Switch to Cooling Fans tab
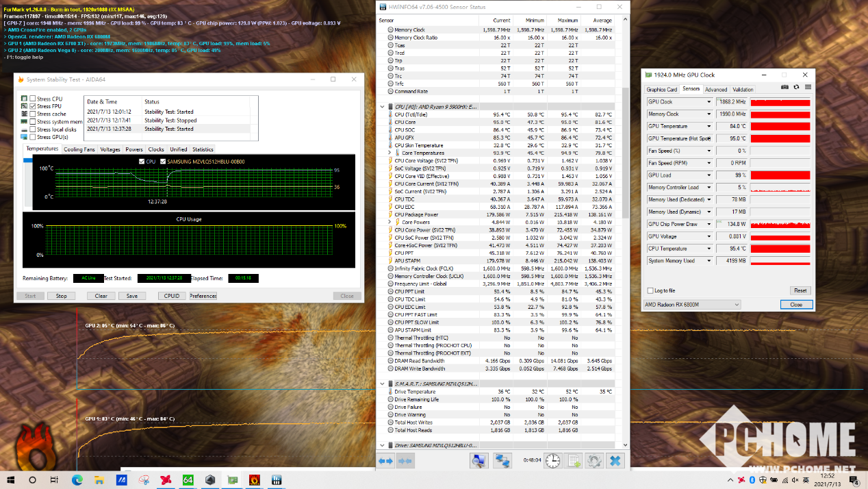The image size is (868, 489). pos(79,149)
